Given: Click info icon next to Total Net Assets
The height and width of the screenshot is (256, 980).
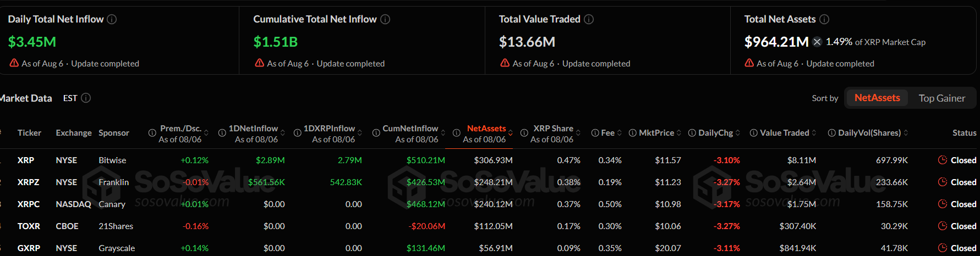Looking at the screenshot, I should pyautogui.click(x=824, y=19).
